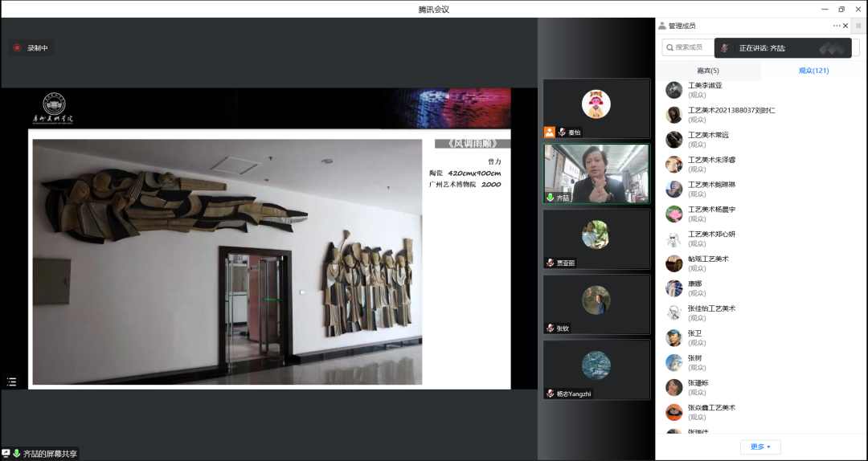The height and width of the screenshot is (461, 868).
Task: Switch to the 观众(121) tab
Action: coord(813,71)
